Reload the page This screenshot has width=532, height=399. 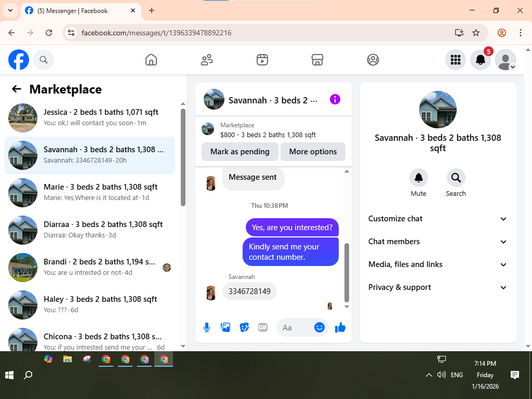pos(49,33)
